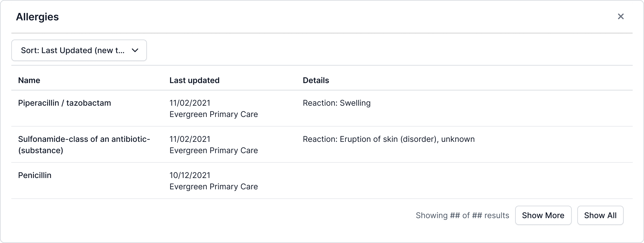Click Evergreen Primary Care in the Piperacillin row
Viewport: 644px width, 243px height.
click(214, 114)
